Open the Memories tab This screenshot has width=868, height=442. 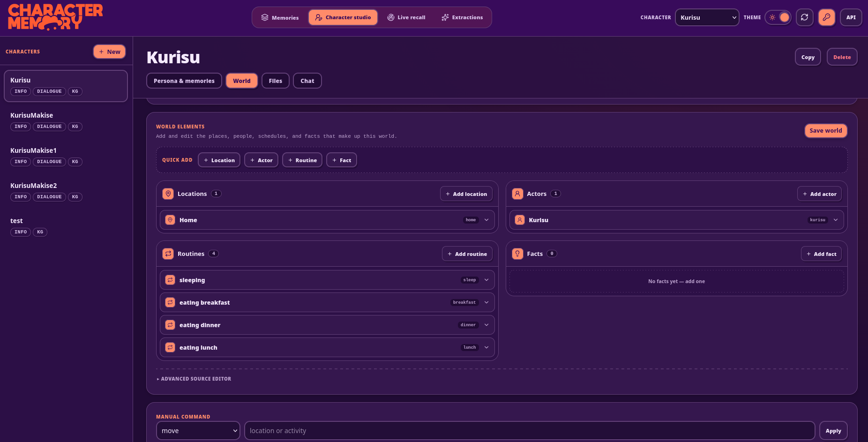[280, 17]
